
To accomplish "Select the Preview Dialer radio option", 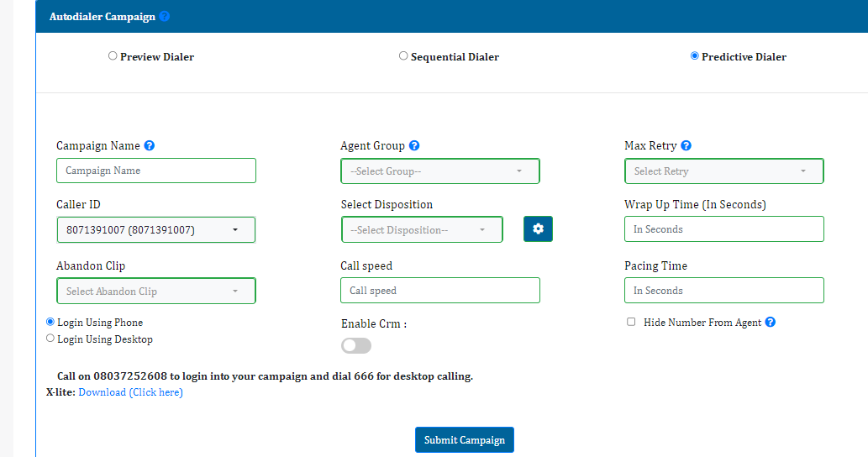I will coord(113,56).
